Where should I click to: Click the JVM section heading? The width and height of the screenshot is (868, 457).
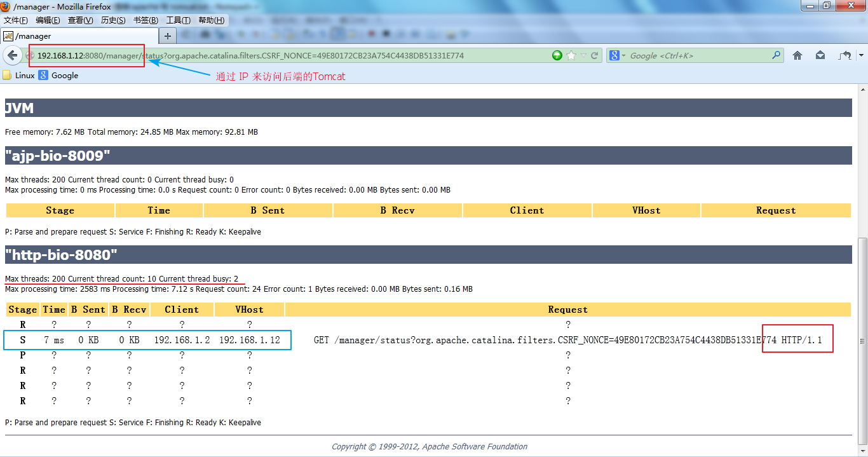click(428, 108)
